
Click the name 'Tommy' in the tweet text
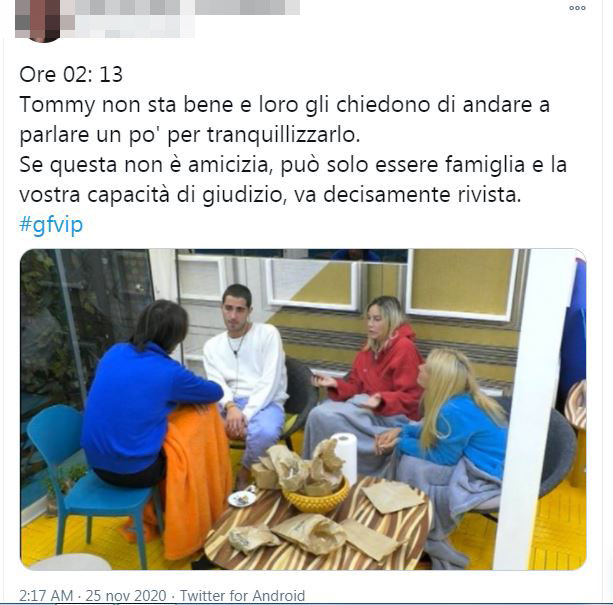click(57, 105)
